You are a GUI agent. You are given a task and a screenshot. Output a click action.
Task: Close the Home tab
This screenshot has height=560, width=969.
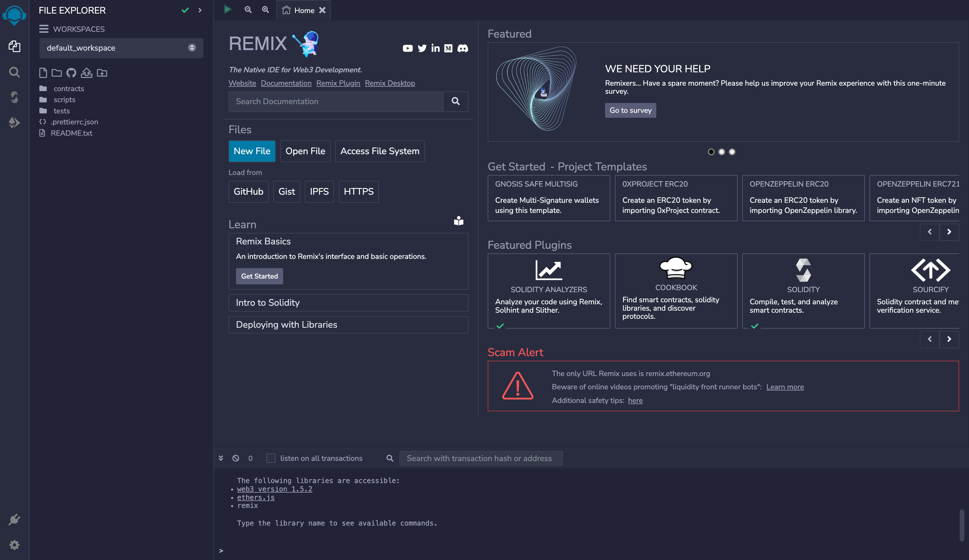322,10
